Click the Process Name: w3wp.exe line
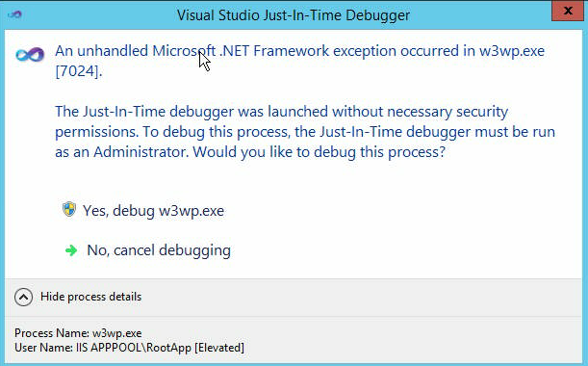588x366 pixels. 78,333
